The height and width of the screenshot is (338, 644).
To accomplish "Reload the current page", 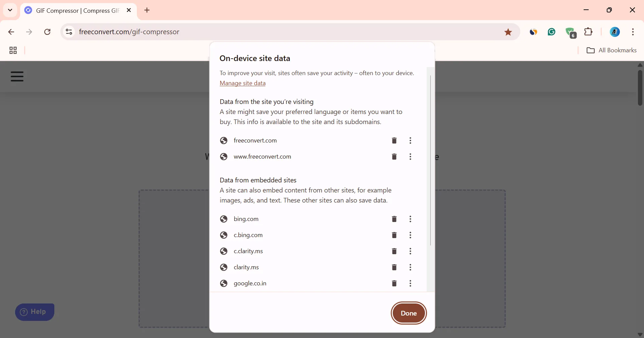I will (48, 32).
